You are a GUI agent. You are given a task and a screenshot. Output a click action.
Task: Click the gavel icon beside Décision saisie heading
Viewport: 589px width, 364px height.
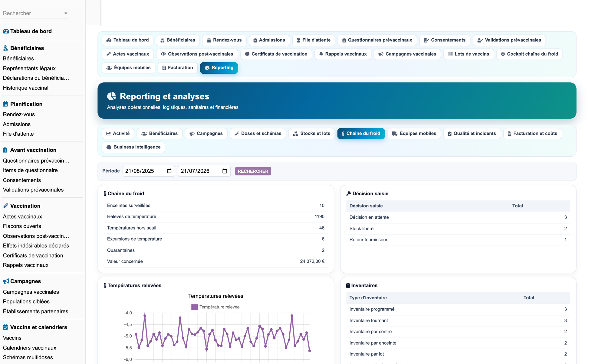click(x=349, y=193)
